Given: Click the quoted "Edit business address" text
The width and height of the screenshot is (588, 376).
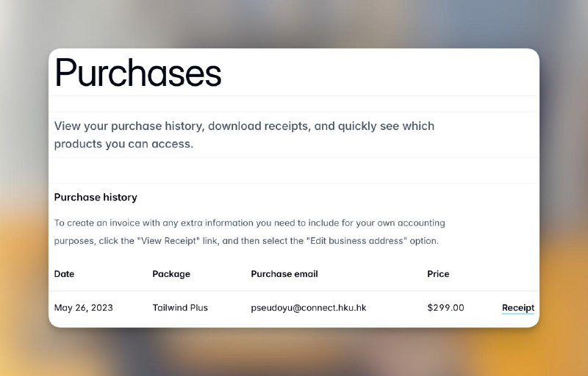Looking at the screenshot, I should click(354, 241).
